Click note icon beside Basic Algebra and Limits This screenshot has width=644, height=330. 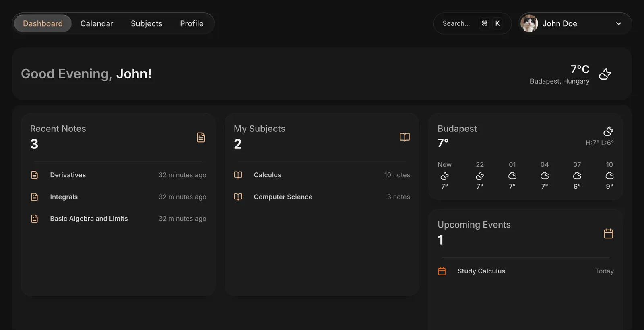[35, 219]
